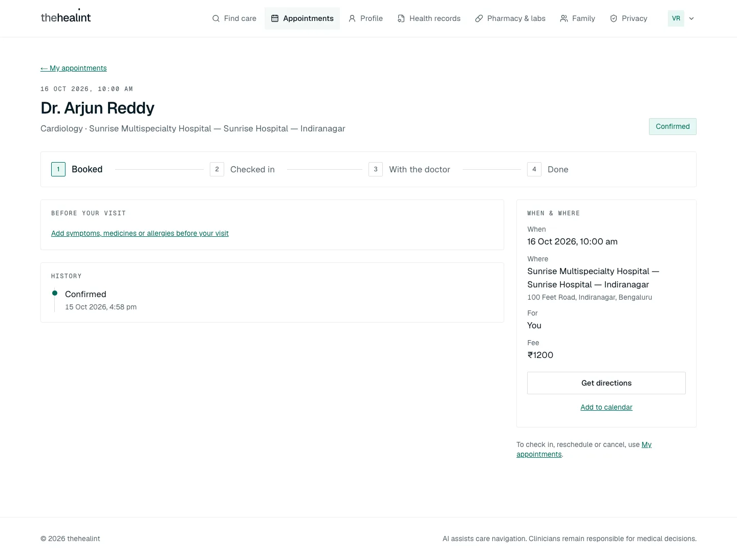Click the Family people icon
This screenshot has height=560, width=737.
tap(564, 18)
